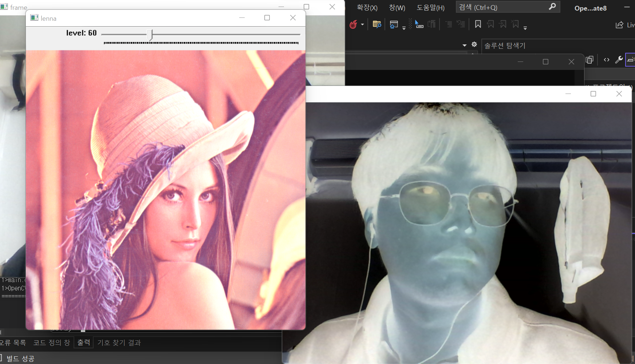The image size is (635, 364).
Task: Click the editor settings gear icon
Action: [x=474, y=44]
